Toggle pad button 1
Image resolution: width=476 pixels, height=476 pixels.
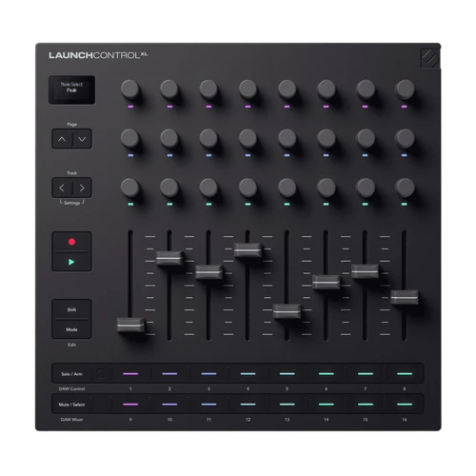pos(130,374)
